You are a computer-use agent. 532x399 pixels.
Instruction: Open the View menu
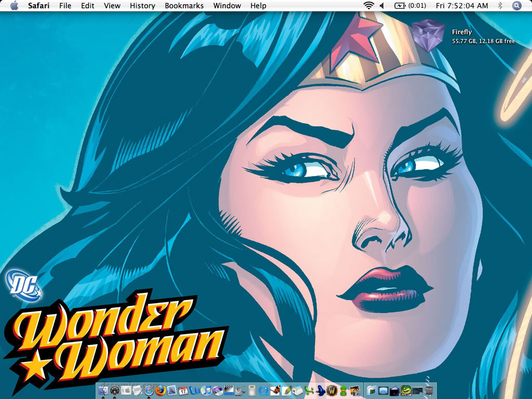coord(112,6)
